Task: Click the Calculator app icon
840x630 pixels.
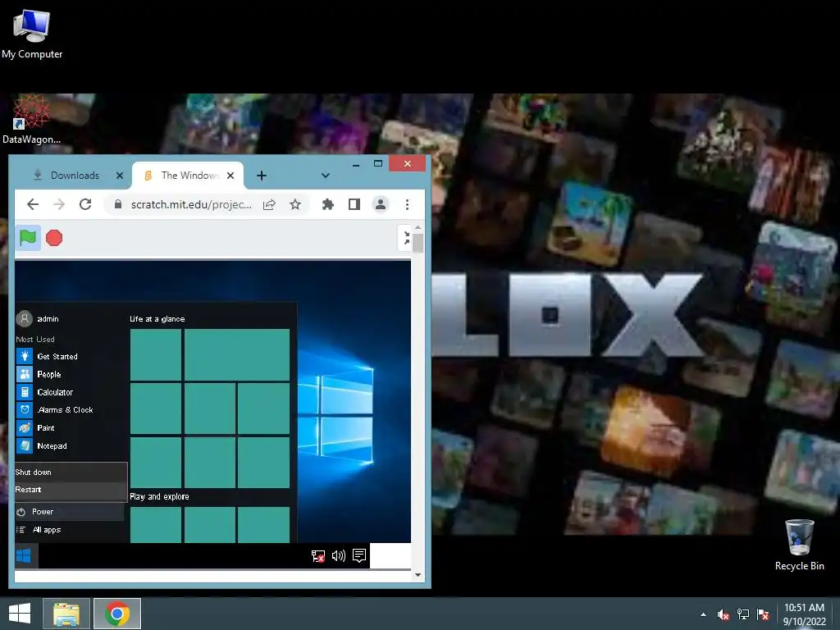Action: [x=25, y=392]
